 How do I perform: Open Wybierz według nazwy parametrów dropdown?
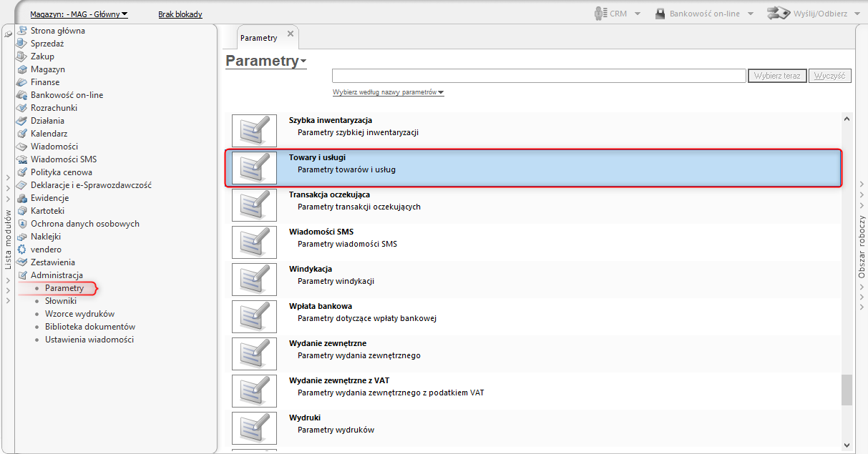389,92
